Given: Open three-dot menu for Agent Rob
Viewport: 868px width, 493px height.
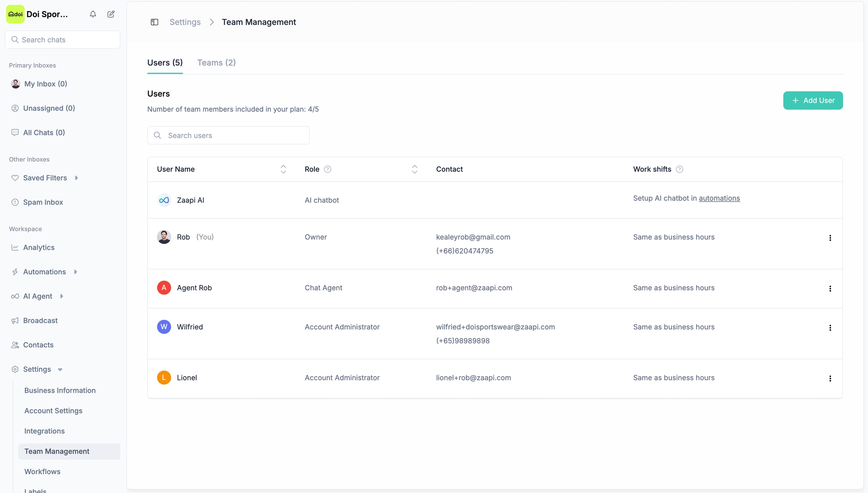Looking at the screenshot, I should click(x=830, y=289).
